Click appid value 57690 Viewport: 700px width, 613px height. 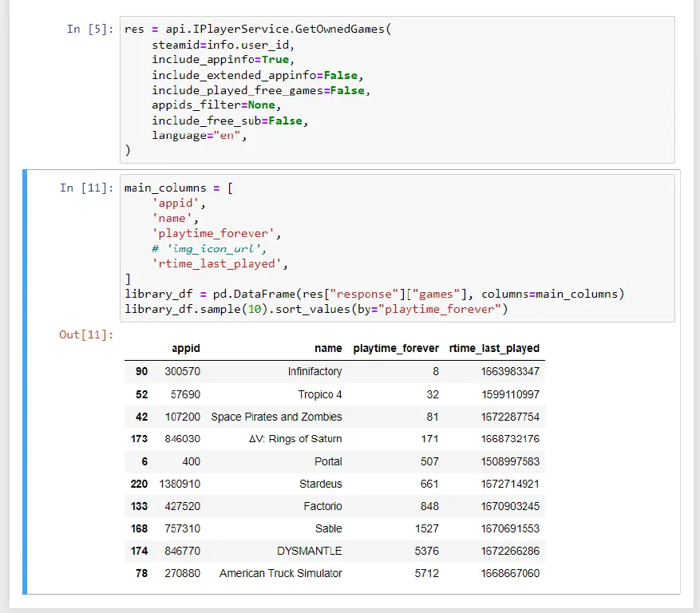[x=185, y=394]
